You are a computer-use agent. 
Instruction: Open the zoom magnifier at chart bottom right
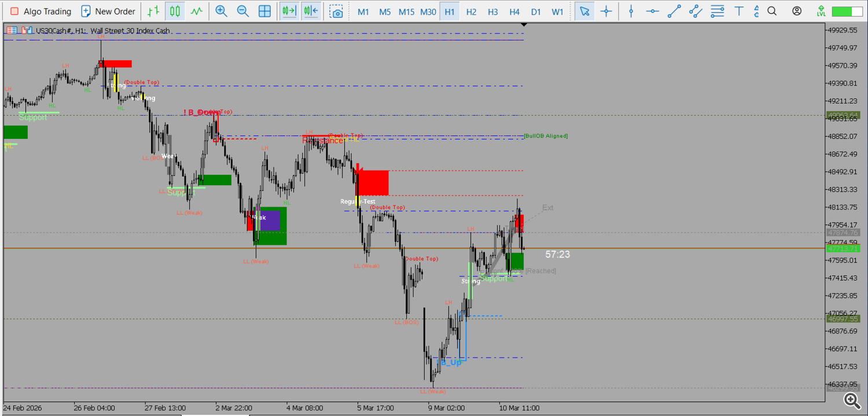tap(851, 400)
